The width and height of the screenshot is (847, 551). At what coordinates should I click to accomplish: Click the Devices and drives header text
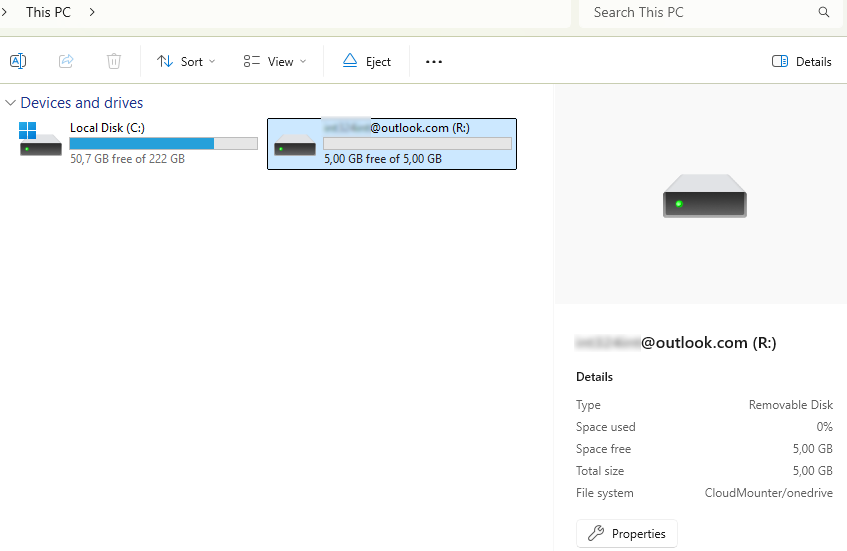click(x=82, y=103)
